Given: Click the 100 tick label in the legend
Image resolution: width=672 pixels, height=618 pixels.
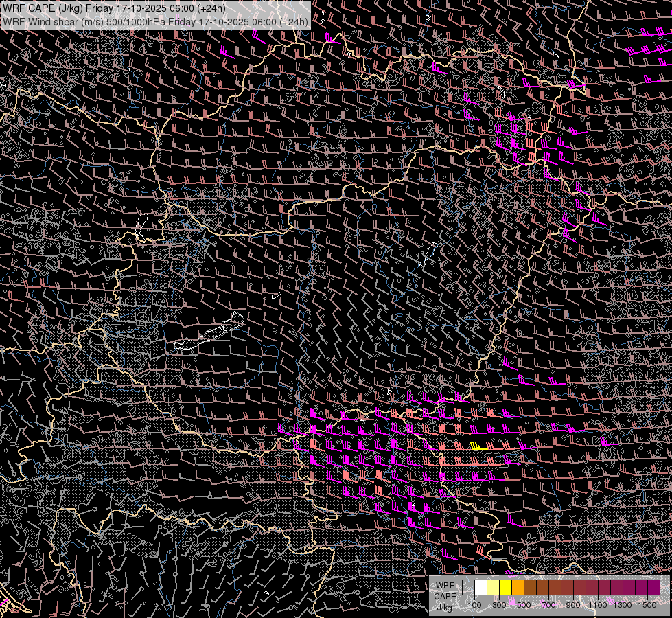Looking at the screenshot, I should [474, 606].
